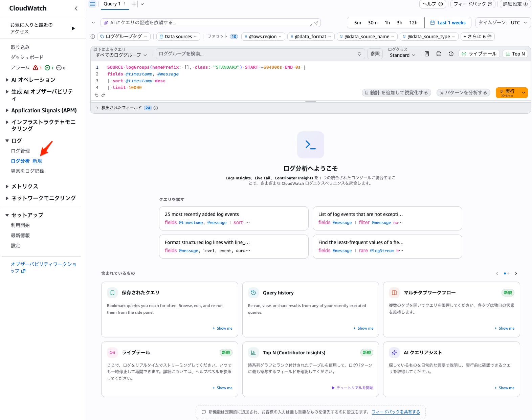This screenshot has height=420, width=532.
Task: Open オブザーバビリティワークショップ external link
Action: click(x=43, y=267)
